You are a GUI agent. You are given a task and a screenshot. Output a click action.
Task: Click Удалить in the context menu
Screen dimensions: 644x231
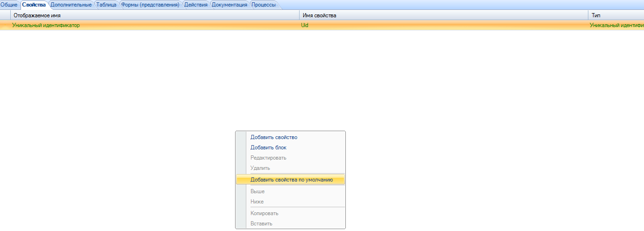click(x=290, y=168)
